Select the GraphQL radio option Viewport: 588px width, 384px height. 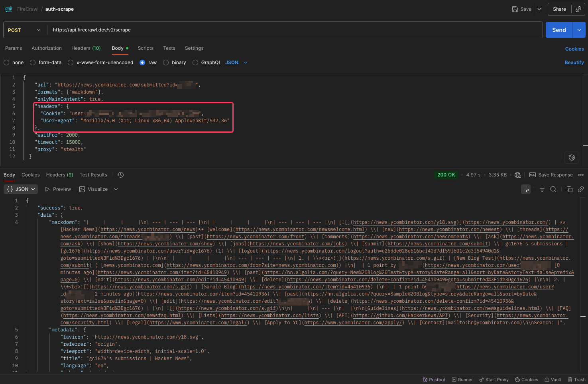(195, 63)
